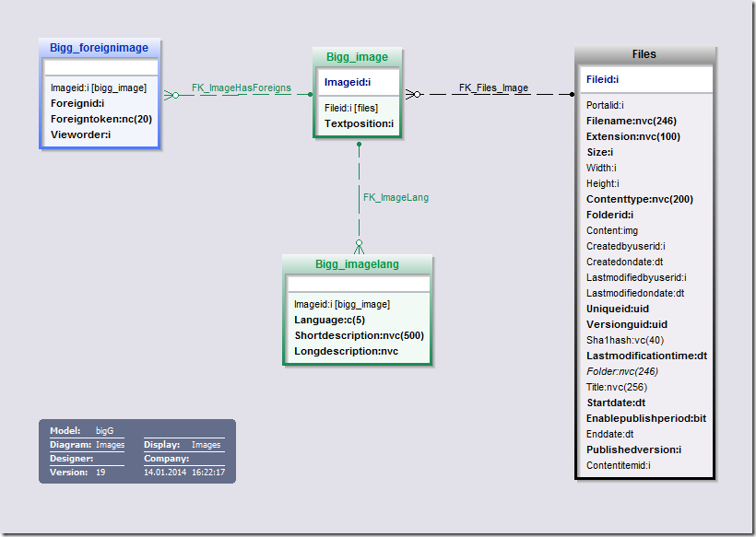Select the Imageid:i primary key in Bigg_image

tap(348, 82)
